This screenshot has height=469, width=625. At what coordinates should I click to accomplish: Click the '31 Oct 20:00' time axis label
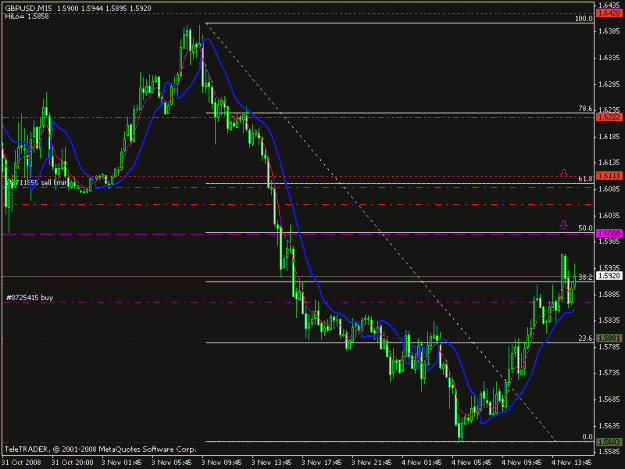pyautogui.click(x=73, y=462)
